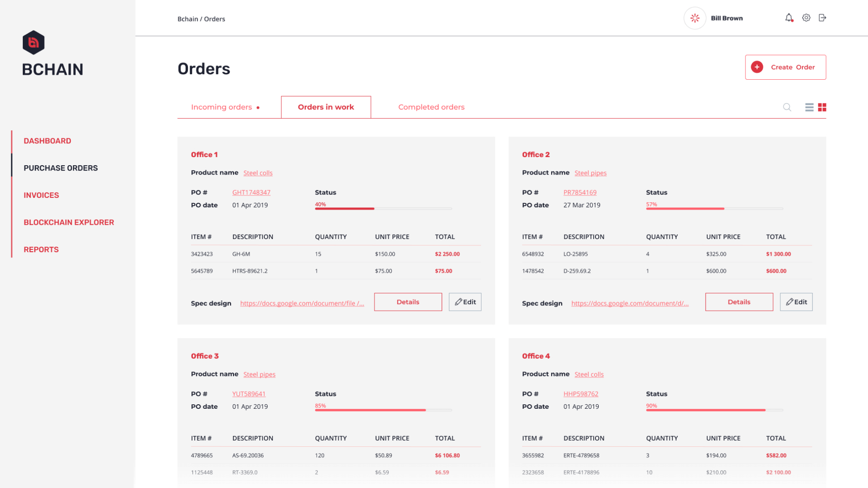
Task: Go to Blockchain Explorer in the sidebar
Action: [x=69, y=223]
